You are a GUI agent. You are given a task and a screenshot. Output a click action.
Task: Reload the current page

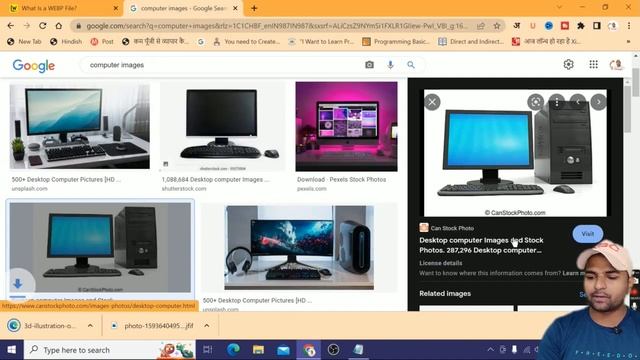(42, 26)
